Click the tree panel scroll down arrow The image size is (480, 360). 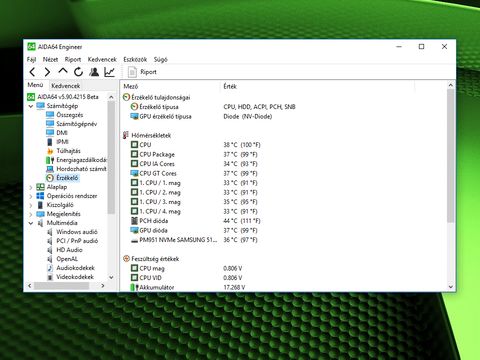click(x=111, y=277)
